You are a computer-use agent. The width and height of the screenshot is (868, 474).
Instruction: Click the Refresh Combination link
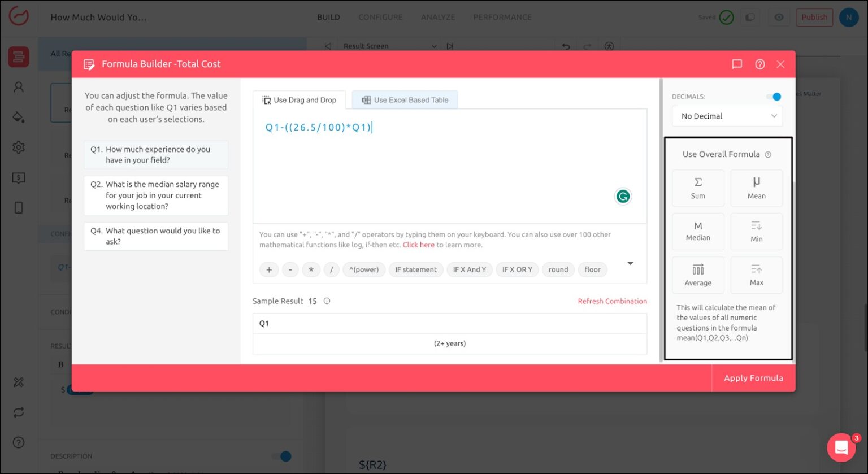point(612,301)
